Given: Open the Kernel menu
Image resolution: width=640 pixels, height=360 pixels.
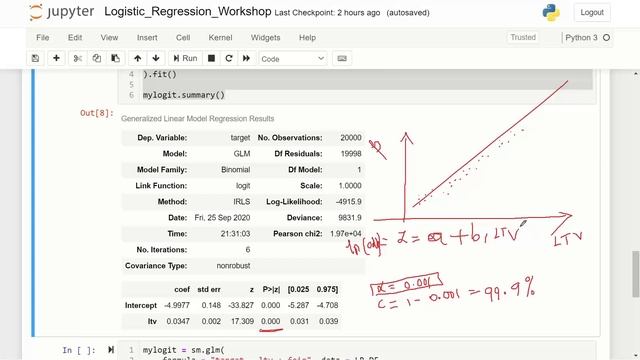Looking at the screenshot, I should pos(220,38).
